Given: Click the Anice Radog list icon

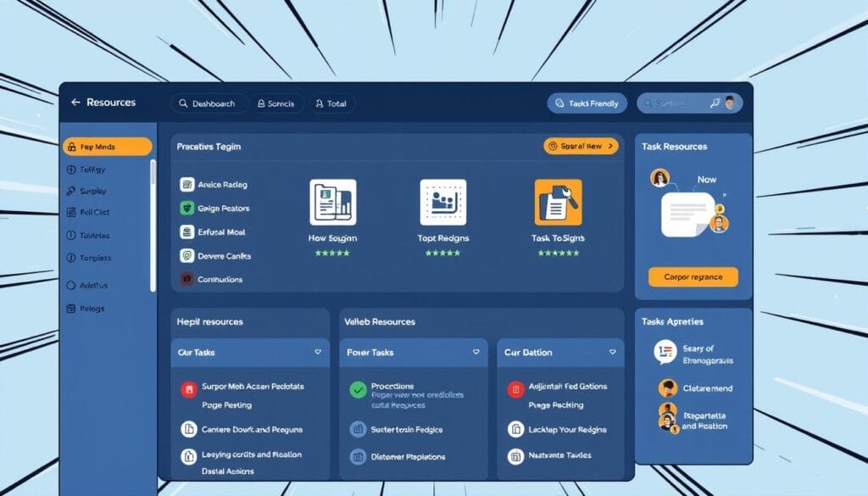Looking at the screenshot, I should 187,184.
